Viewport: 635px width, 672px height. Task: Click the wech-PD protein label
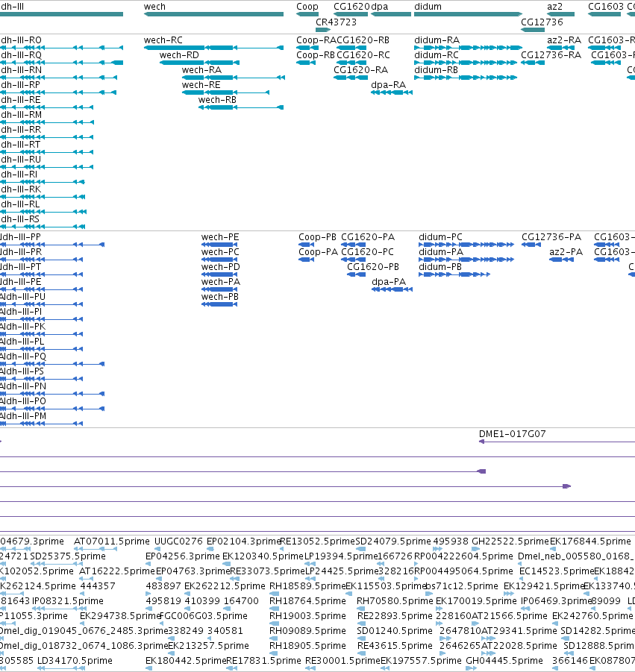(220, 267)
